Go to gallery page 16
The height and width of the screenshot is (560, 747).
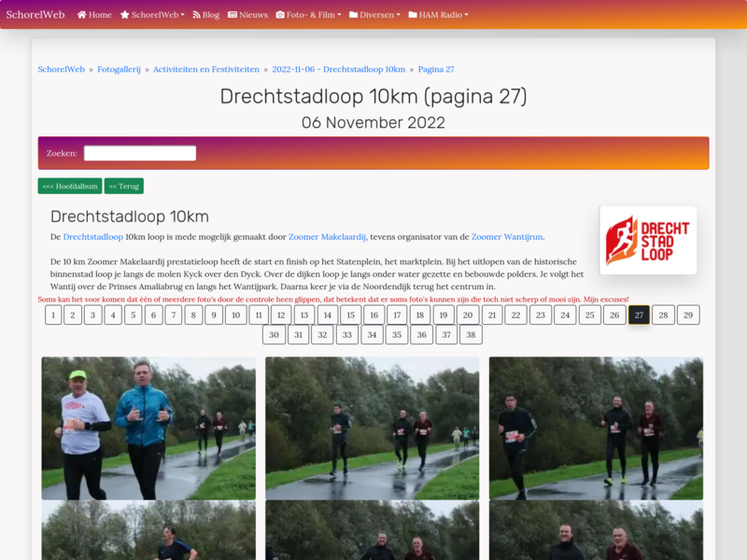(374, 315)
